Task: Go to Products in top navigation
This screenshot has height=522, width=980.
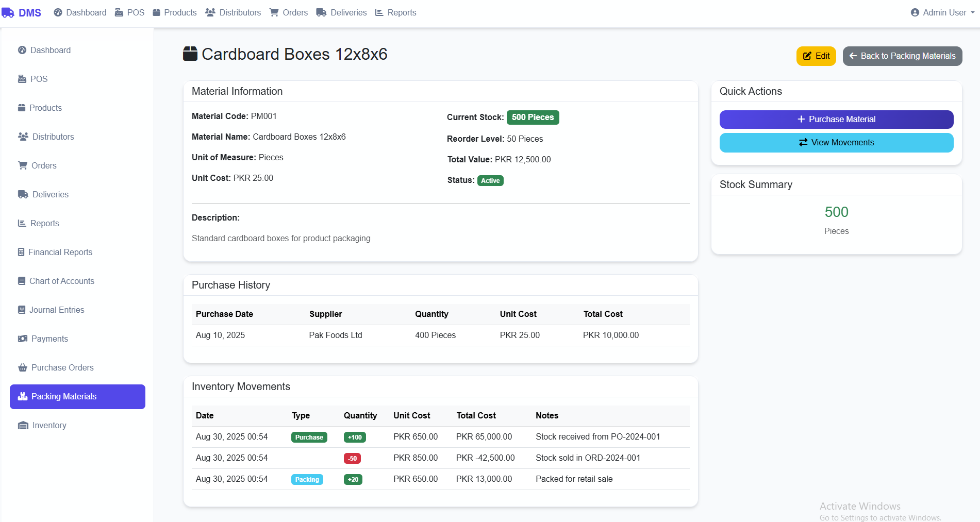Action: click(175, 13)
